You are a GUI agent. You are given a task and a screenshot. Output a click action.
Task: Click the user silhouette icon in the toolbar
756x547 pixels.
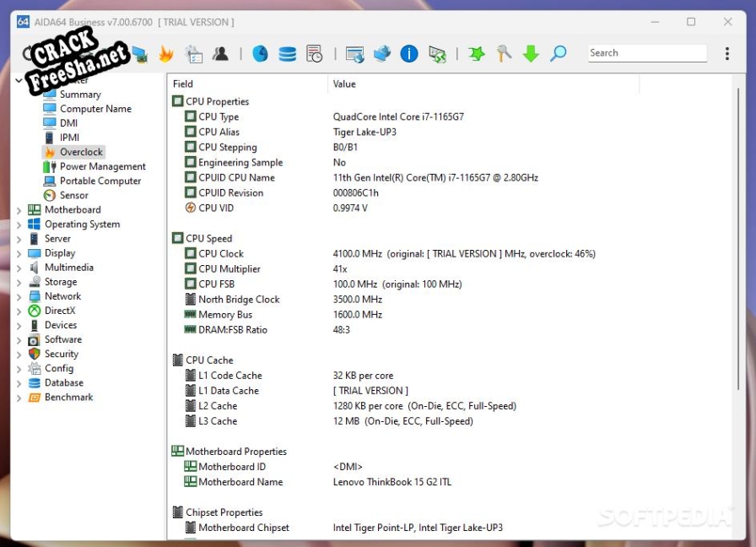point(220,54)
